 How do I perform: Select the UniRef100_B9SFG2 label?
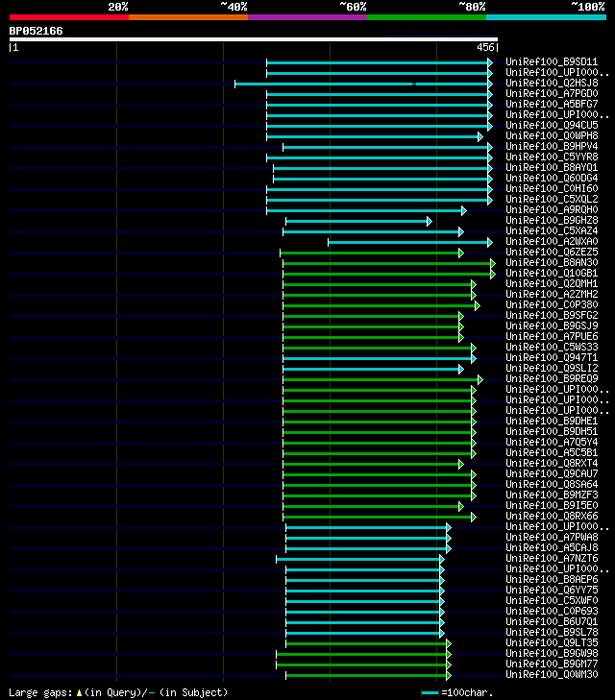pos(552,315)
